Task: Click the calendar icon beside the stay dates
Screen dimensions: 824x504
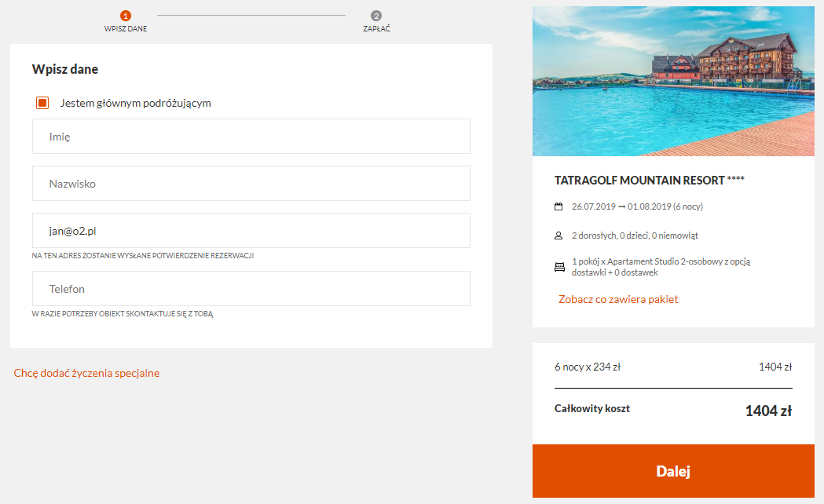Action: 559,207
